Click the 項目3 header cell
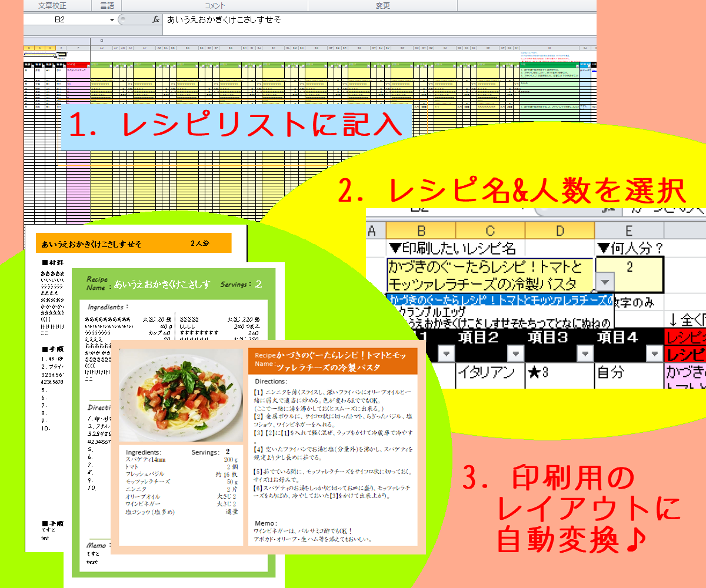Image resolution: width=706 pixels, height=588 pixels. point(560,345)
